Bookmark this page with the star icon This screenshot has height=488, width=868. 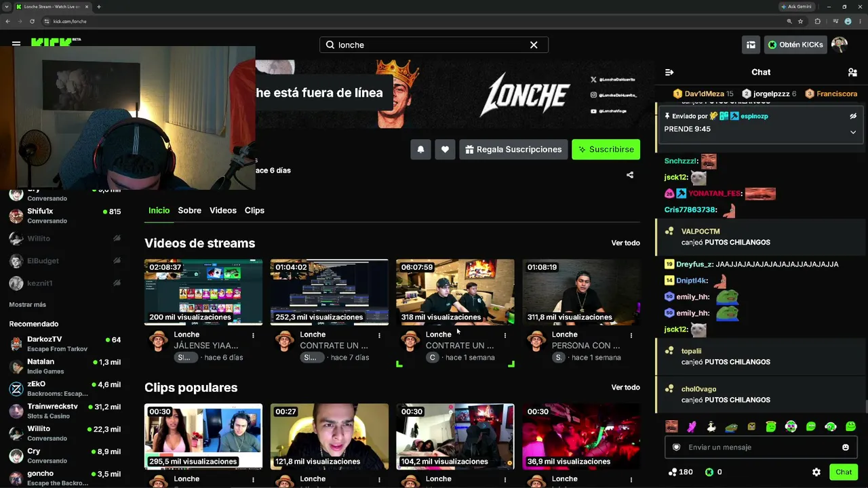point(800,21)
